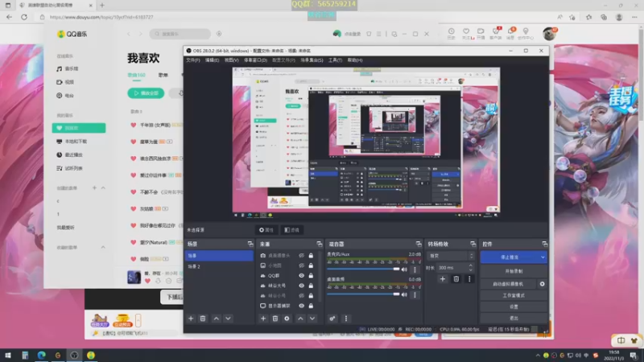644x362 pixels.
Task: Add a new scene transition
Action: [x=442, y=279]
